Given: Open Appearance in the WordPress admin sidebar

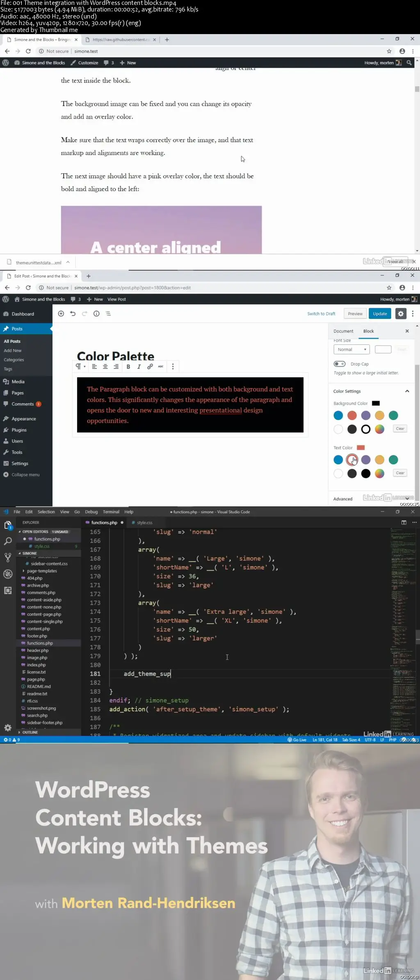Looking at the screenshot, I should [24, 419].
